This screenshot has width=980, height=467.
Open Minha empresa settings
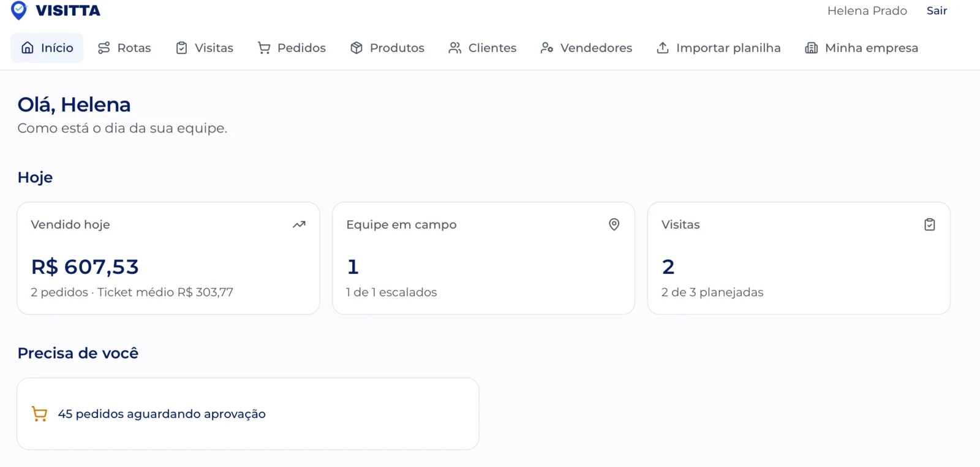coord(862,48)
